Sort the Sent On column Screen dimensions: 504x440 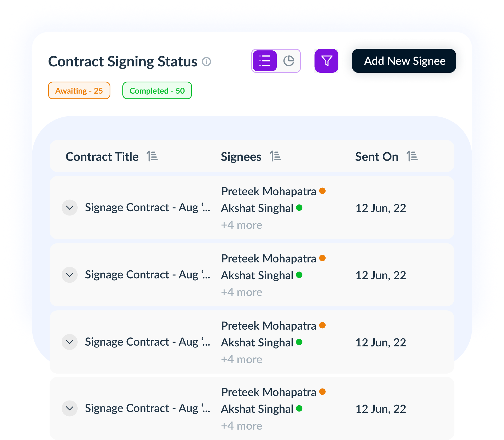point(412,156)
